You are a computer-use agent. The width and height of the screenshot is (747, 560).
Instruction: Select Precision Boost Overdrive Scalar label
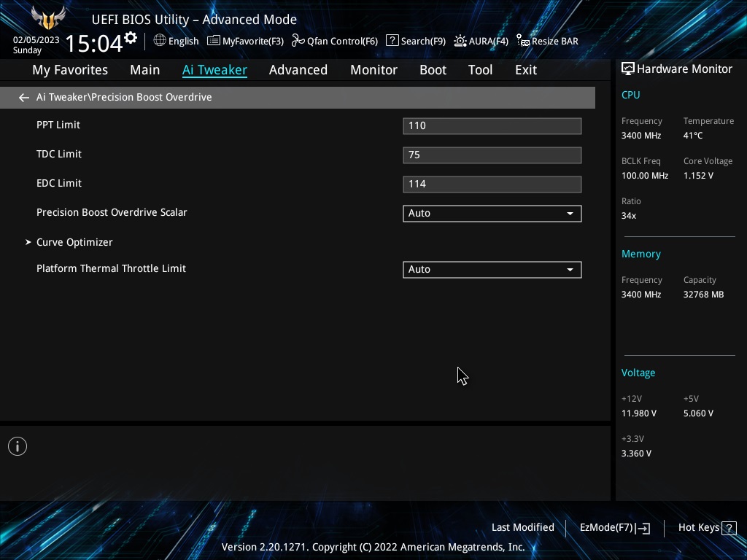[x=112, y=212]
